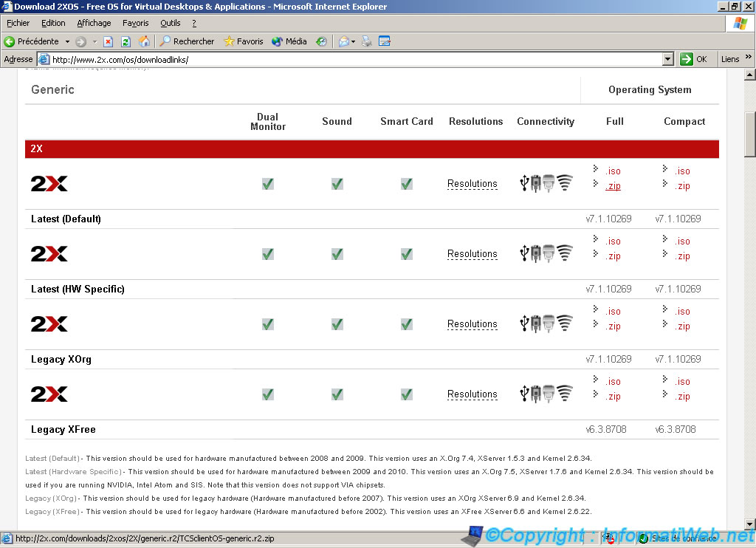This screenshot has height=548, width=756.
Task: Click the "Latest (HW Specific)" row label
Action: click(78, 289)
